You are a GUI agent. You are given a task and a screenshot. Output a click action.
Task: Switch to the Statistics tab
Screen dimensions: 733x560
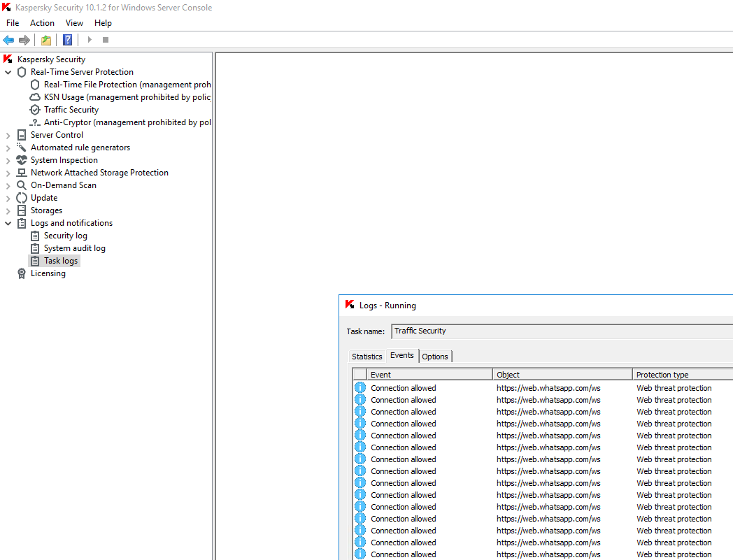point(367,356)
